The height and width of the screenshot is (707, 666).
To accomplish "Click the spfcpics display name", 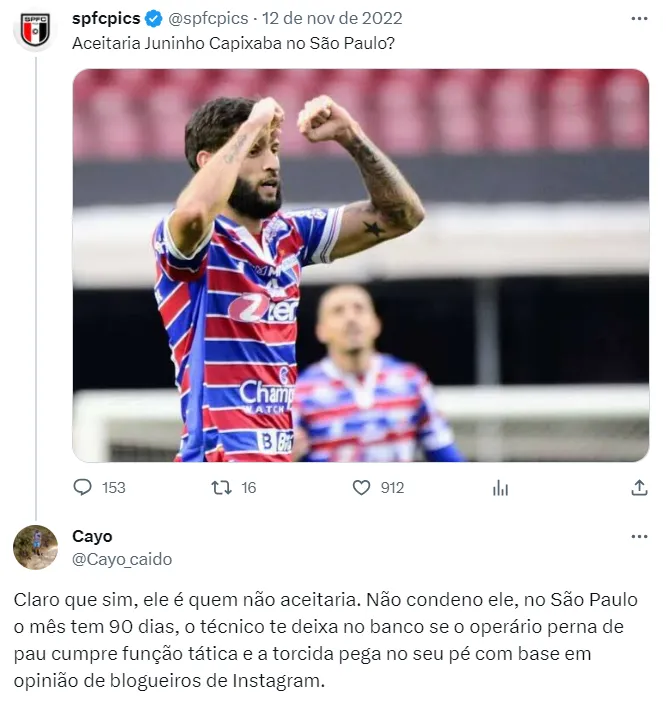I will [106, 19].
